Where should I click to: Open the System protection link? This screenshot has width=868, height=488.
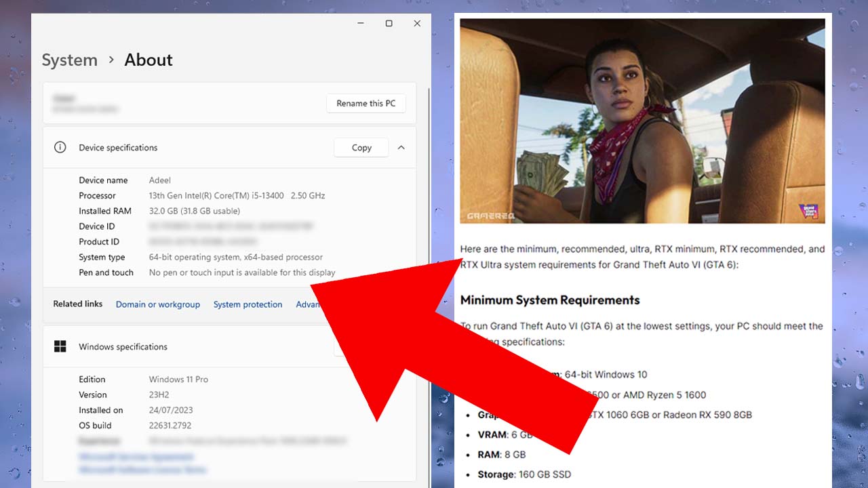(x=248, y=304)
